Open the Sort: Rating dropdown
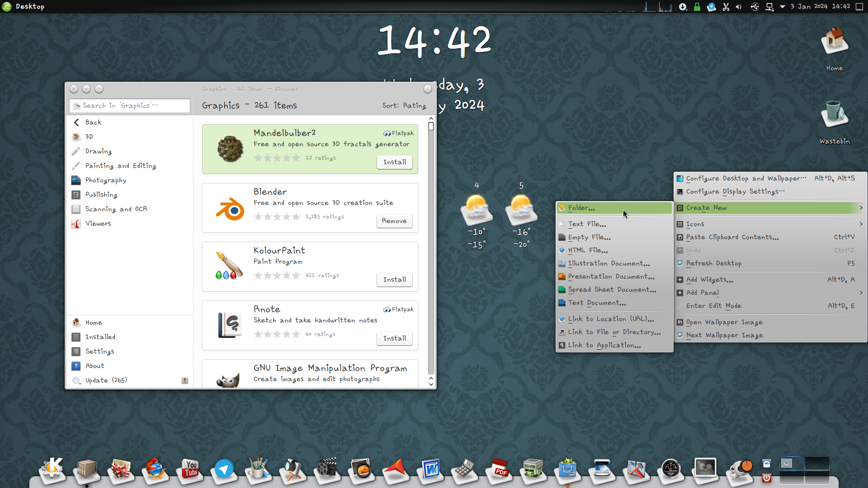This screenshot has height=488, width=868. 404,106
